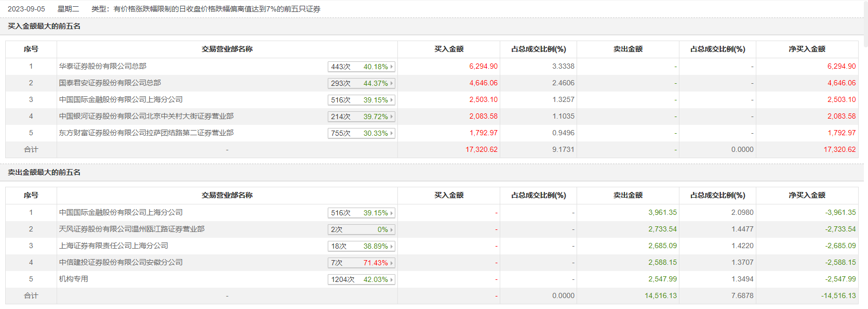Select sell total 14,516.13 in 卖出金额 column

coord(661,295)
